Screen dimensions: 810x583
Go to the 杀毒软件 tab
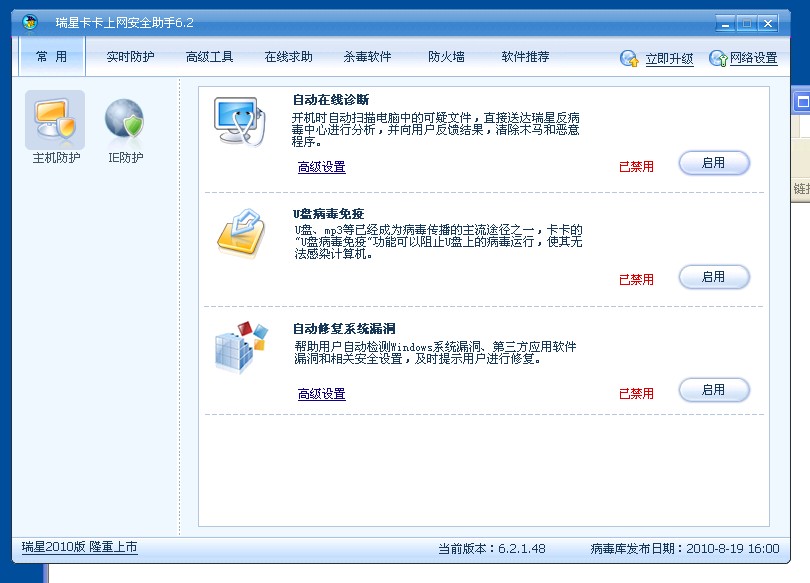[367, 57]
